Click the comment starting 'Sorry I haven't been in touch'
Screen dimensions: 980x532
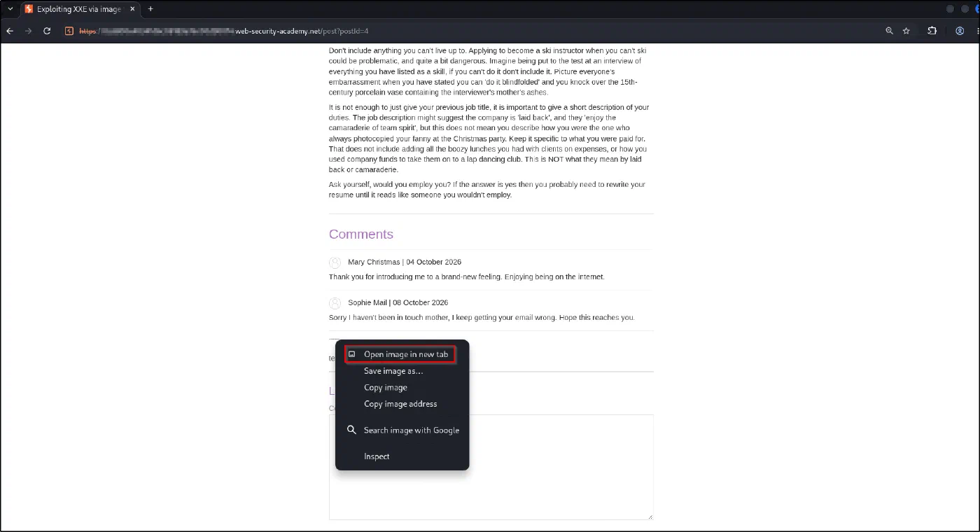tap(482, 317)
